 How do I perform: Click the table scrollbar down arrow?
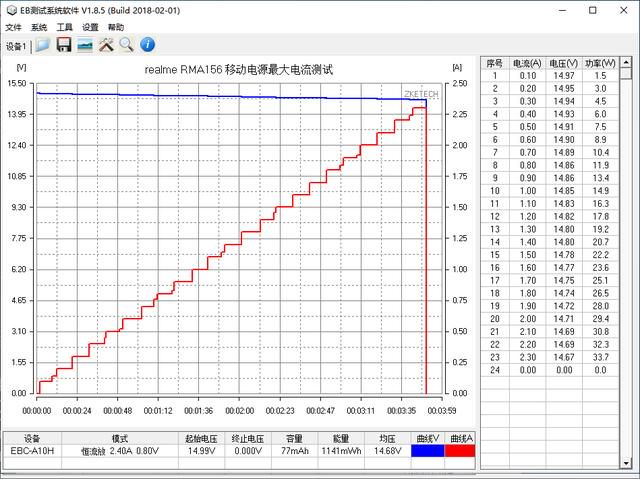pyautogui.click(x=626, y=463)
